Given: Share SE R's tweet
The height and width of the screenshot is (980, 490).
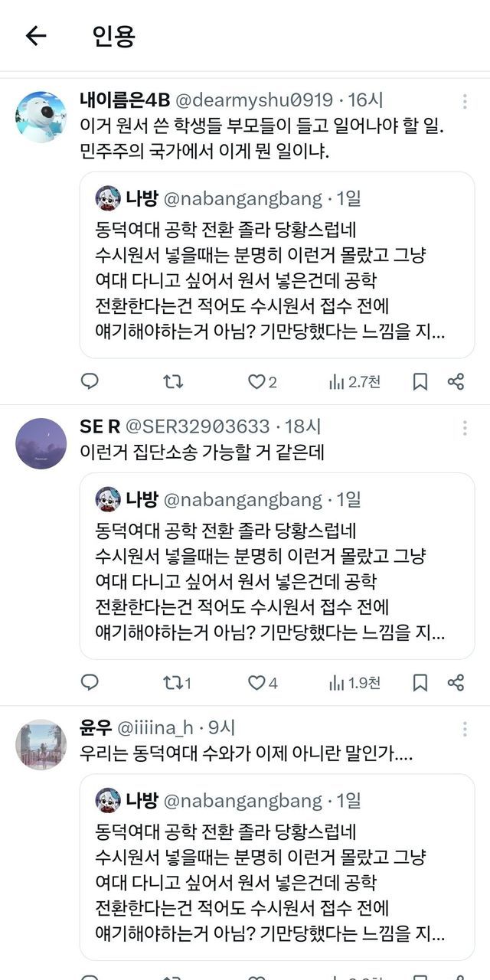Looking at the screenshot, I should (x=456, y=682).
